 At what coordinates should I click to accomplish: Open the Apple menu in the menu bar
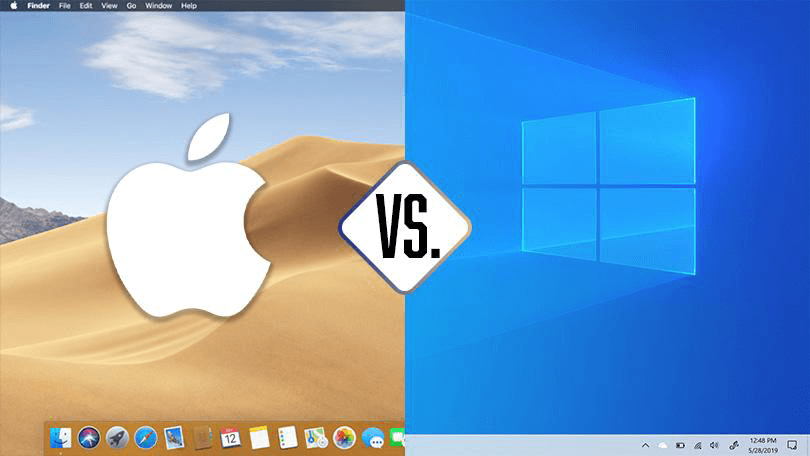click(13, 6)
